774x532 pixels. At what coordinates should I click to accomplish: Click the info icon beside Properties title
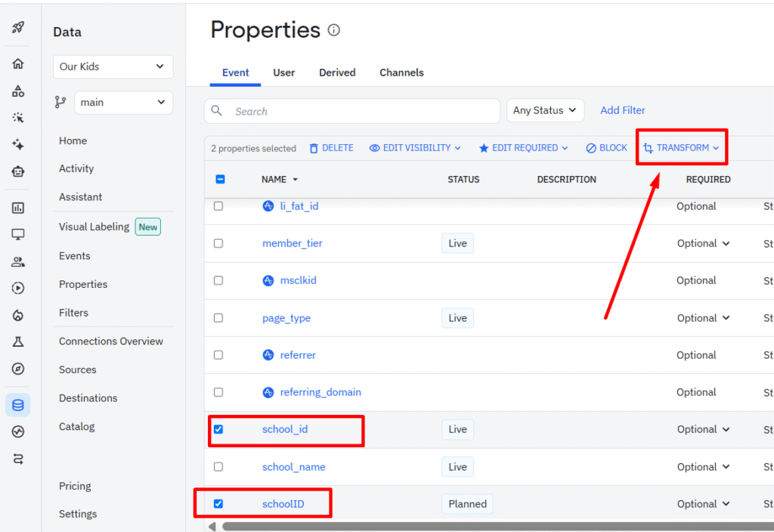tap(333, 30)
